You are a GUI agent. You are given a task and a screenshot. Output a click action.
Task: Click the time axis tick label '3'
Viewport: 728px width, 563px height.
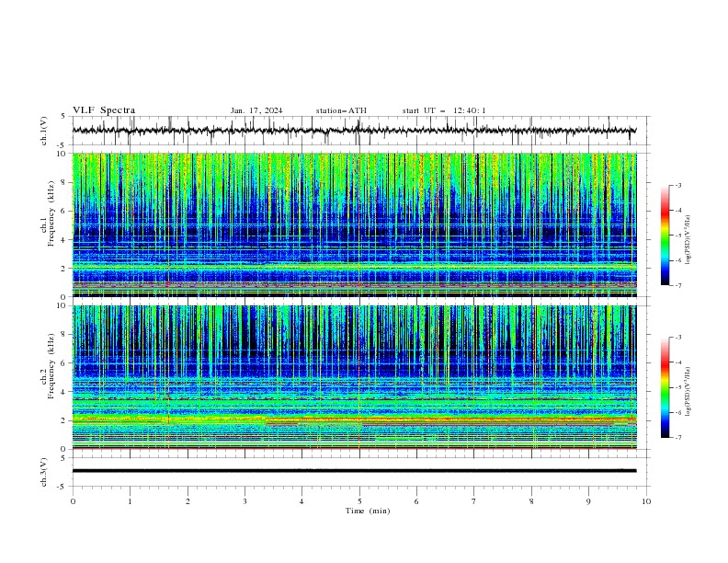pyautogui.click(x=245, y=501)
